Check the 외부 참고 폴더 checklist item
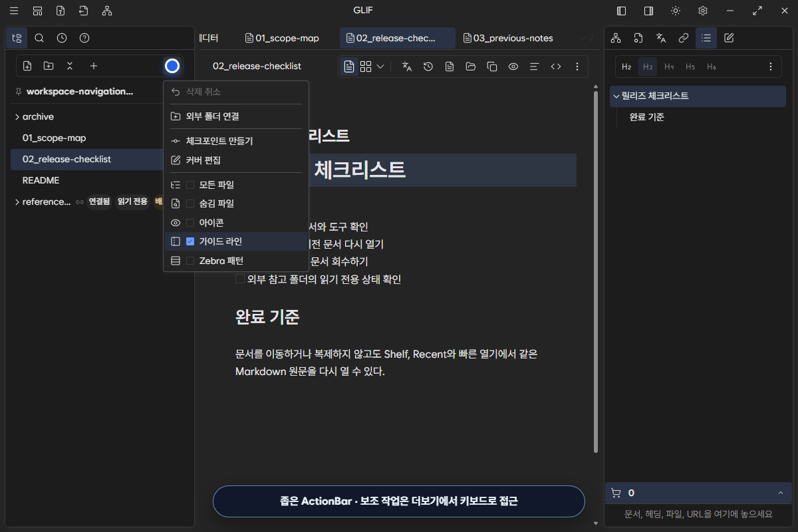The height and width of the screenshot is (532, 798). click(x=240, y=279)
